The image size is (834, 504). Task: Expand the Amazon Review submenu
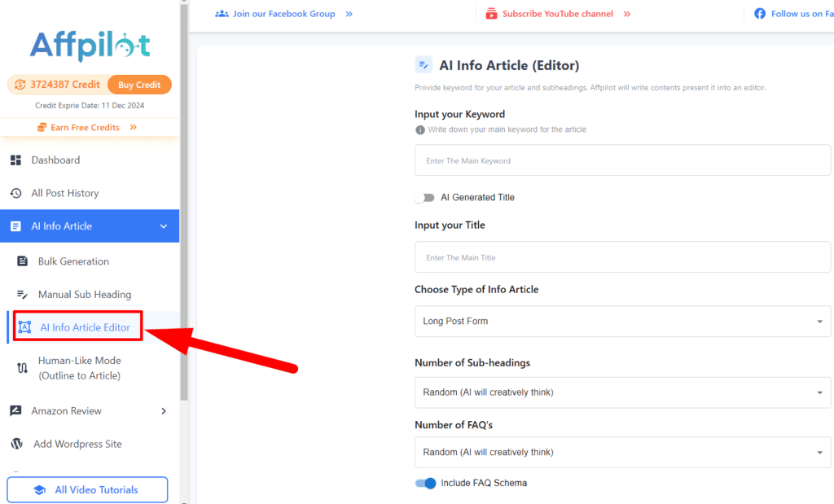164,411
